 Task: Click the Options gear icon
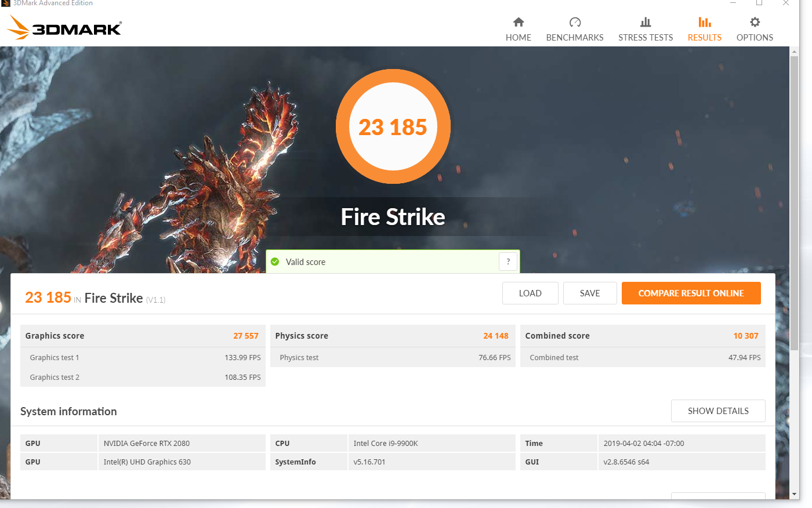tap(755, 22)
